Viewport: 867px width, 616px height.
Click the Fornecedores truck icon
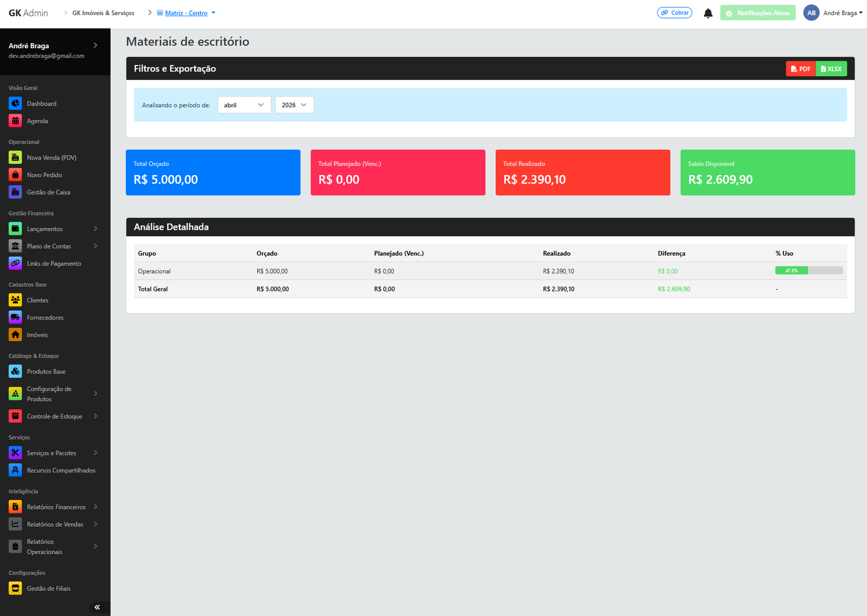click(x=15, y=317)
